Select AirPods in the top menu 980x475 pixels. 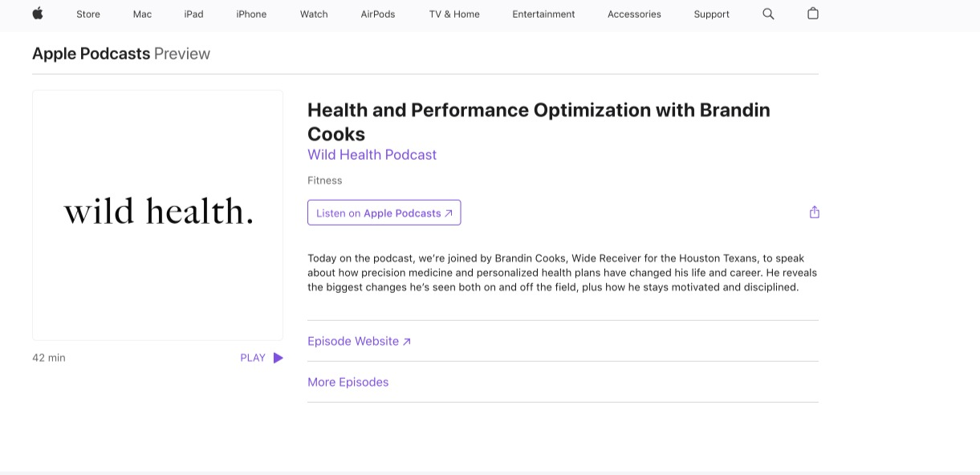pos(378,14)
